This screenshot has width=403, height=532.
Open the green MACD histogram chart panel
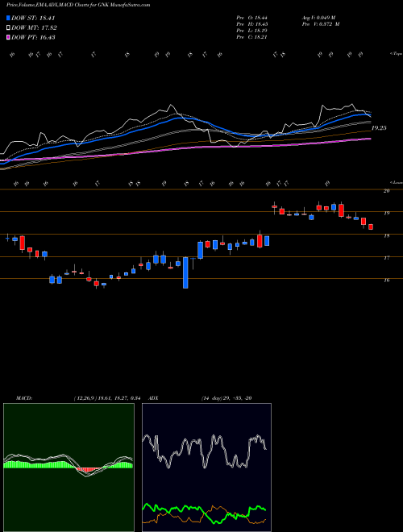click(69, 468)
